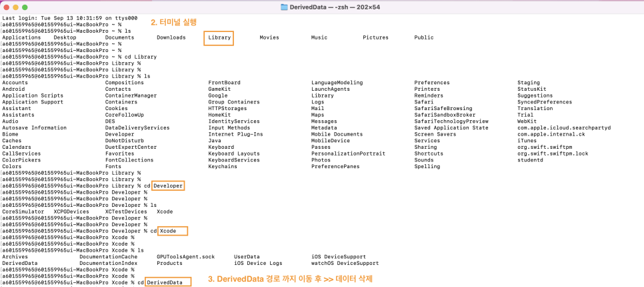This screenshot has width=644, height=287.
Task: Select the 'Documents' folder name
Action: click(119, 37)
